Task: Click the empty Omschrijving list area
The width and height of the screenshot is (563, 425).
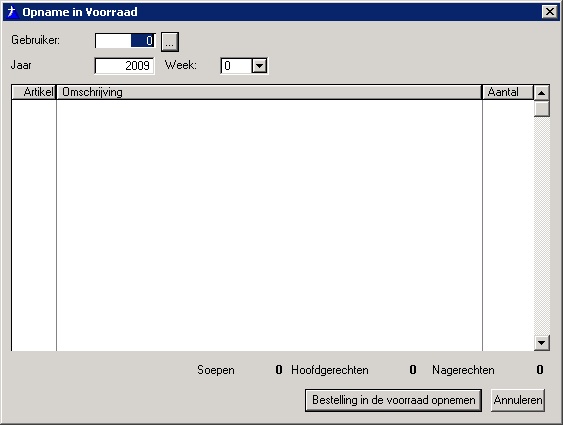Action: pyautogui.click(x=269, y=225)
